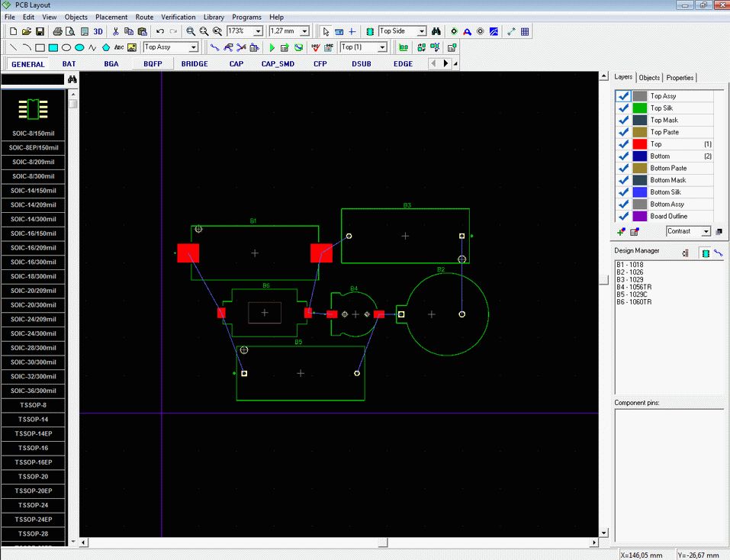Uncheck the Bottom layer visibility
The height and width of the screenshot is (560, 730).
tap(623, 156)
